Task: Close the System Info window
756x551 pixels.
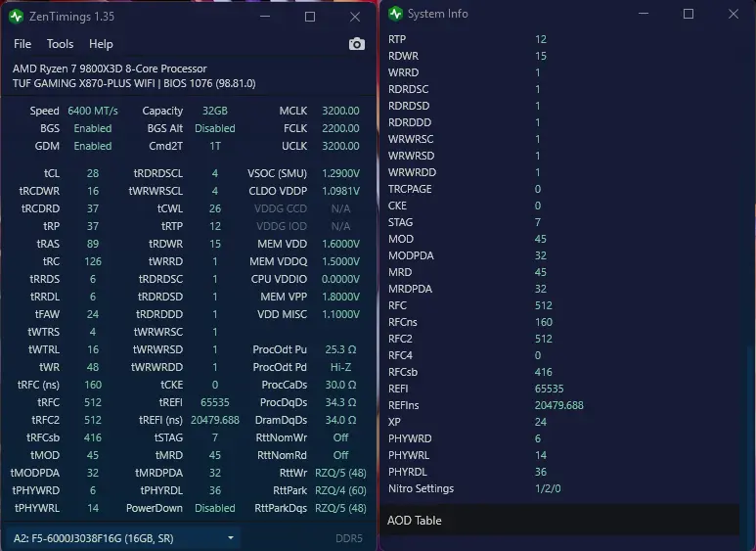Action: click(734, 14)
